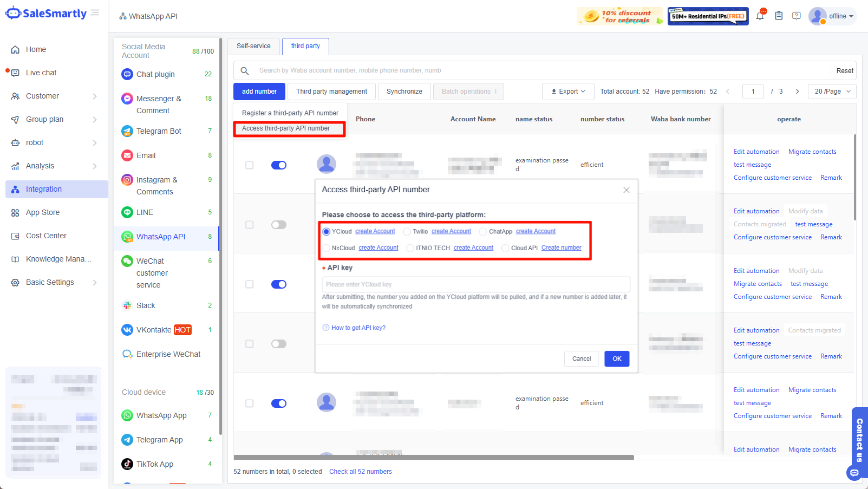Image resolution: width=868 pixels, height=489 pixels.
Task: Click the clipboard icon in top bar
Action: pyautogui.click(x=778, y=16)
